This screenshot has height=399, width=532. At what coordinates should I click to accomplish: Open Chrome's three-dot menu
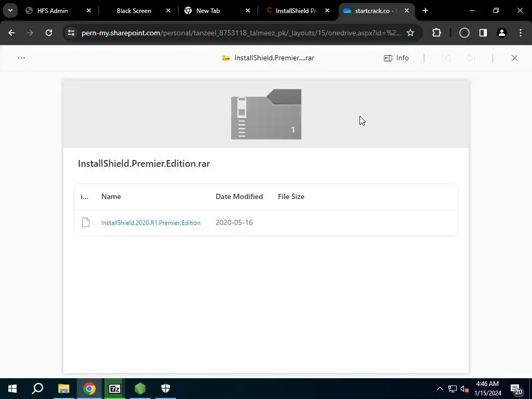[x=521, y=33]
